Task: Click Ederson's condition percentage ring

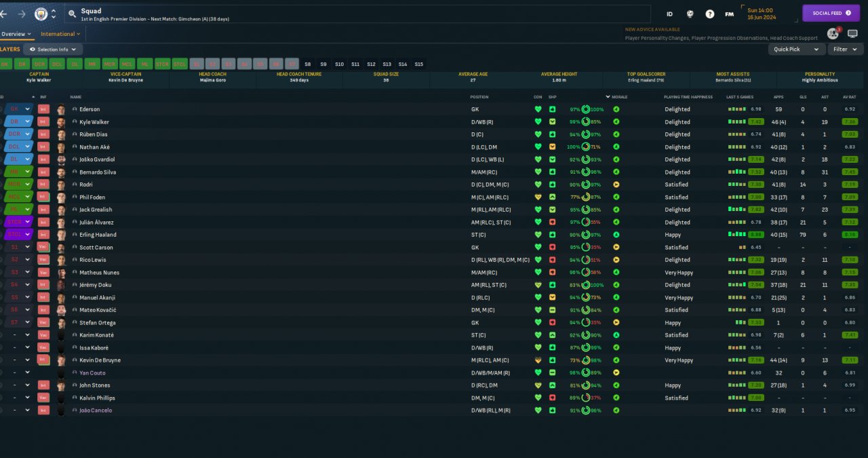Action: (x=585, y=109)
